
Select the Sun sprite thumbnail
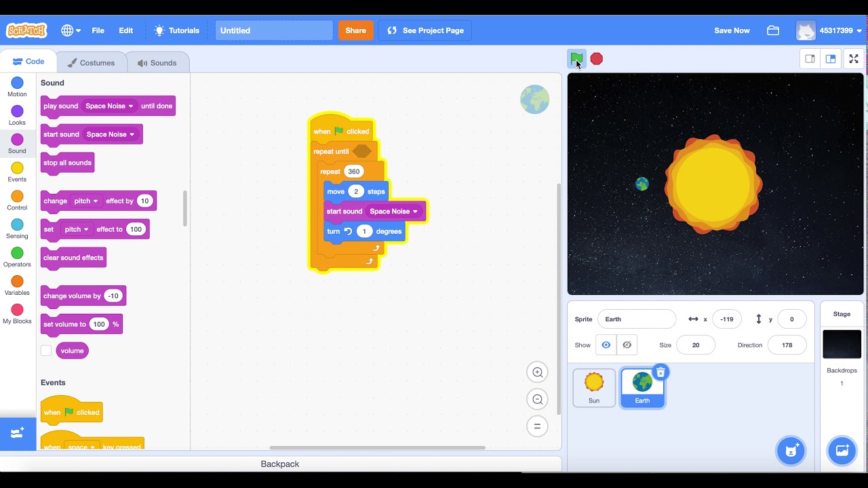point(594,388)
